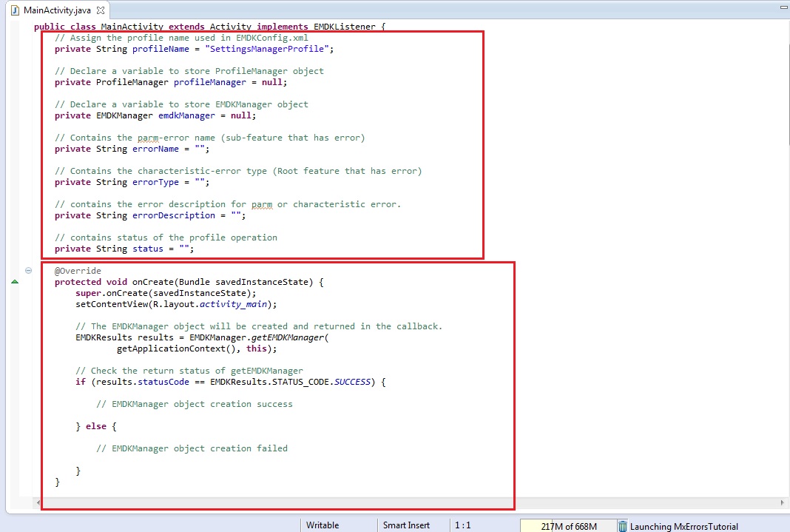Click the heap memory status bar
The width and height of the screenshot is (790, 532).
[567, 526]
